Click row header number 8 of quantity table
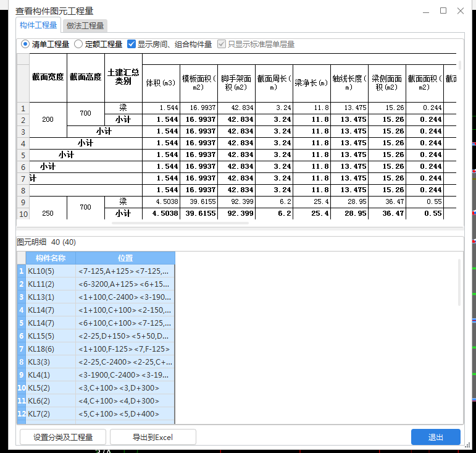This screenshot has height=453, width=476. tap(23, 190)
